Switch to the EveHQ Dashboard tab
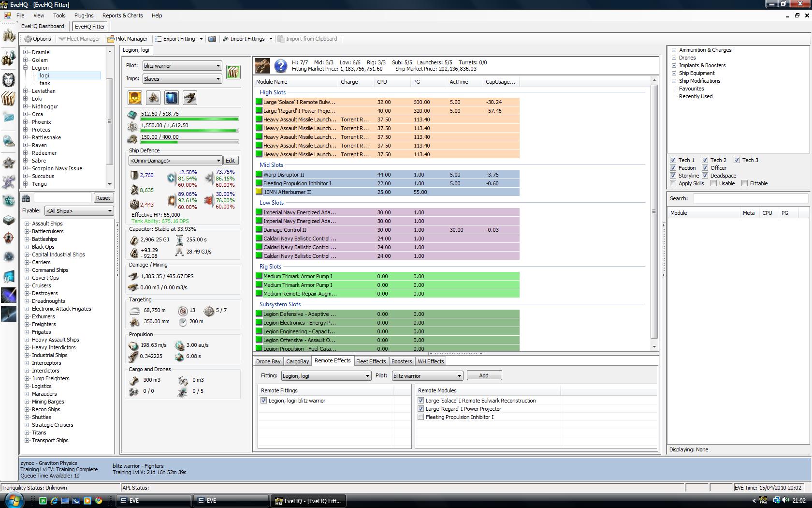This screenshot has height=508, width=812. 43,26
